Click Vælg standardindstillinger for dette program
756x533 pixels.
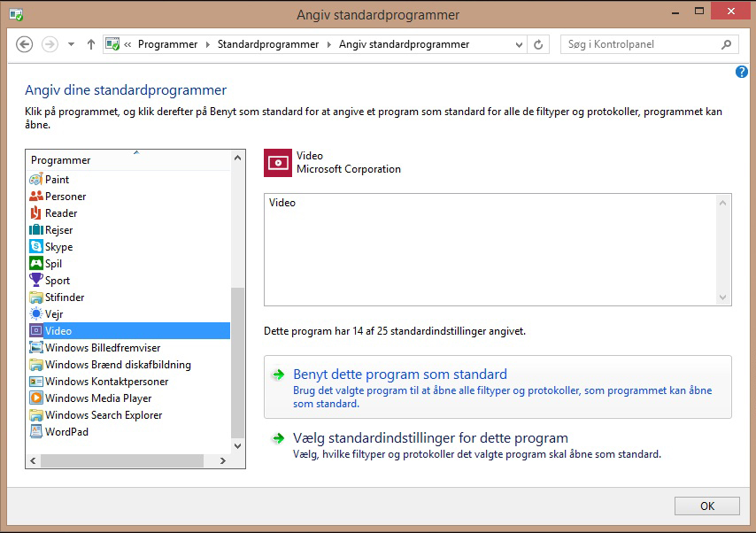pyautogui.click(x=430, y=438)
